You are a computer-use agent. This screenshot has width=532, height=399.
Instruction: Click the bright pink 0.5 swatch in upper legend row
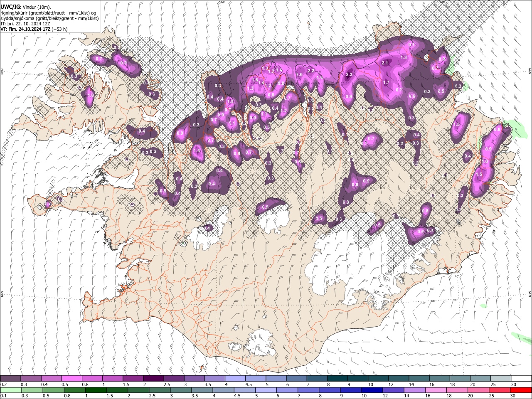coord(72,379)
